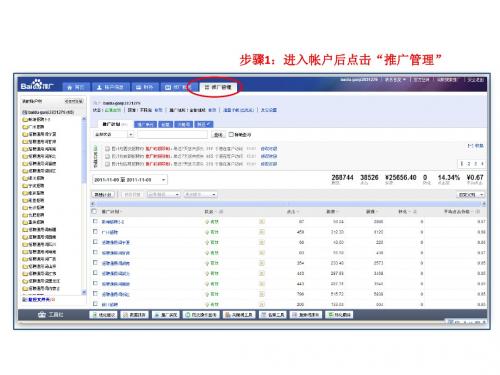This screenshot has width=500, height=375.
Task: Open the plan name link in 459-clicks row
Action: 110,232
